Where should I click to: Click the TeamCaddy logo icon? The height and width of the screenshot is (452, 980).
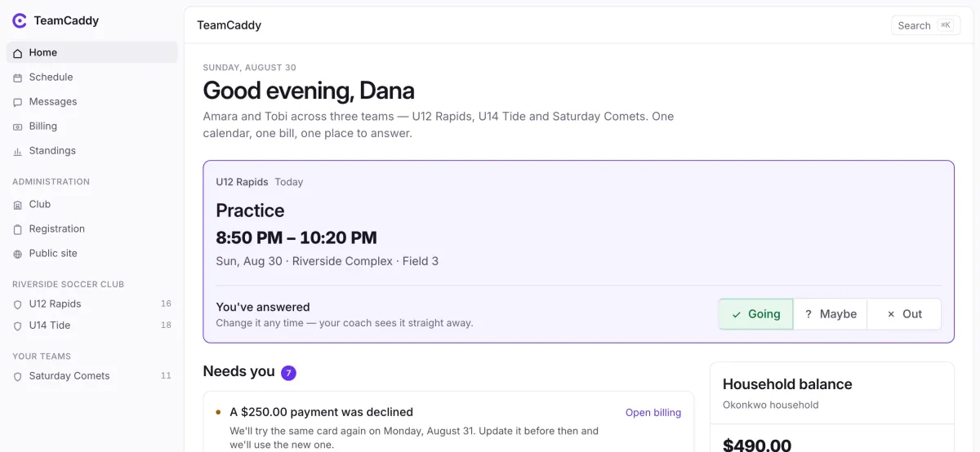pos(20,20)
